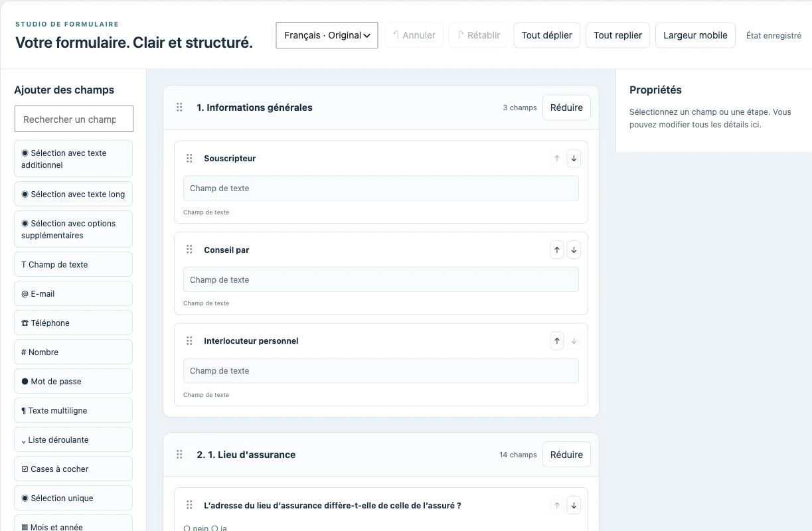
Task: Add Sélection avec texte additionnel field
Action: [x=73, y=159]
